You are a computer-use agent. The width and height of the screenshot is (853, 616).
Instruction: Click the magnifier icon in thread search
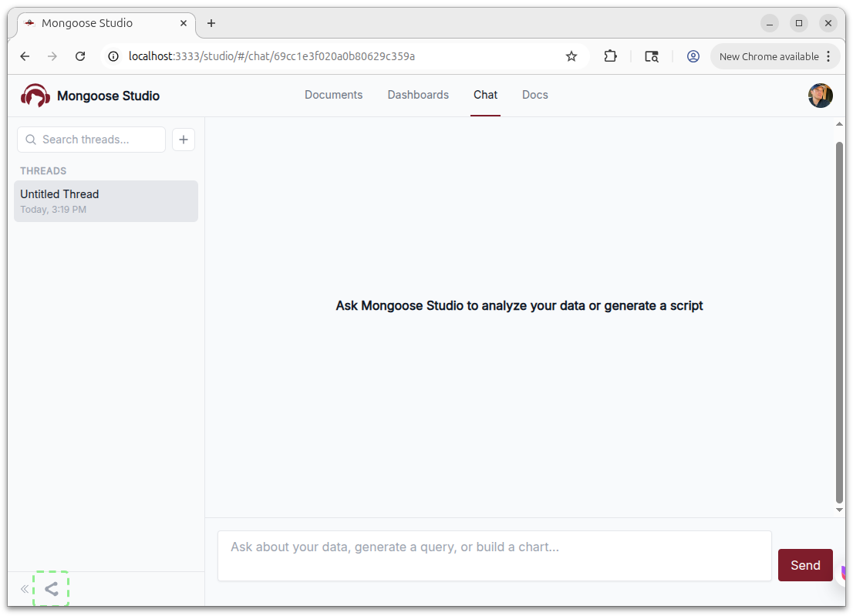[x=31, y=140]
